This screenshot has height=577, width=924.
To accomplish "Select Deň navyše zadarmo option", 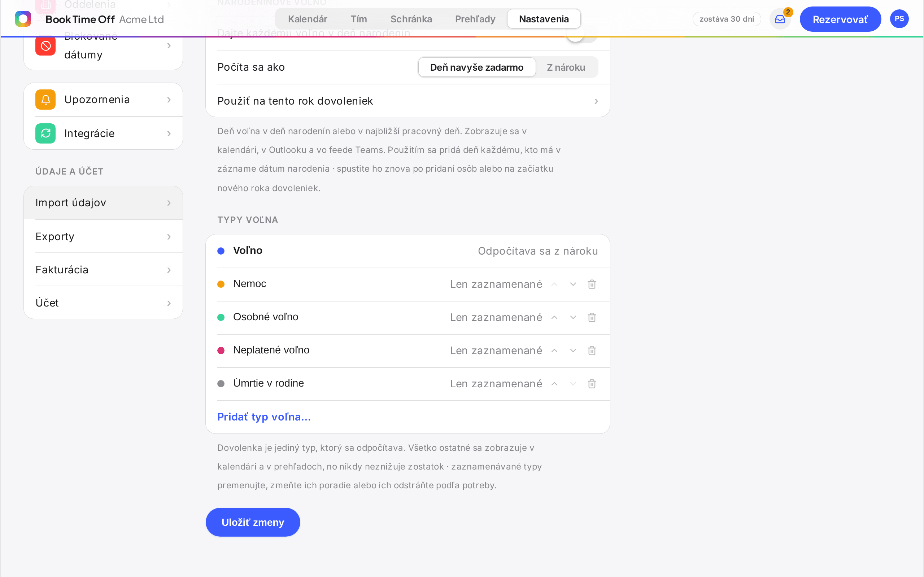I will [477, 67].
